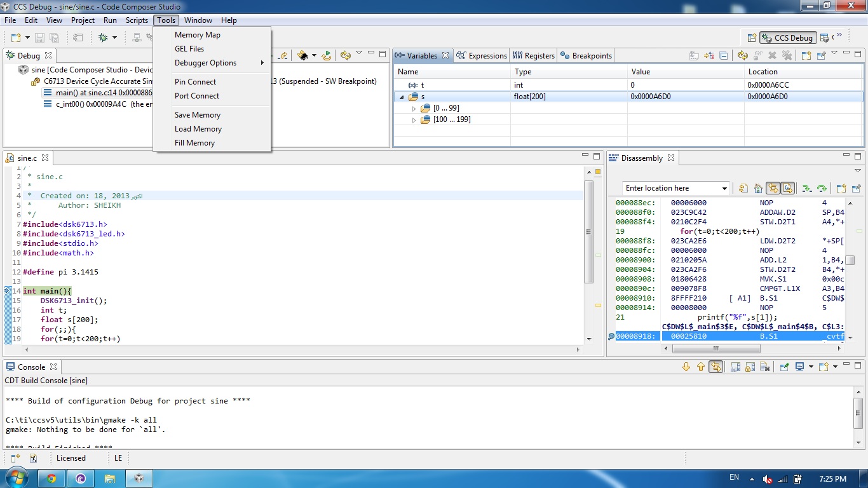Click the green Debug bug icon
This screenshot has height=488, width=868.
click(104, 38)
